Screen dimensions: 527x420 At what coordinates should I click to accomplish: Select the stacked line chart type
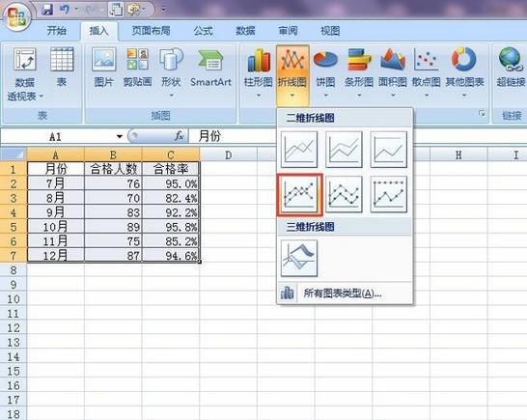click(344, 150)
